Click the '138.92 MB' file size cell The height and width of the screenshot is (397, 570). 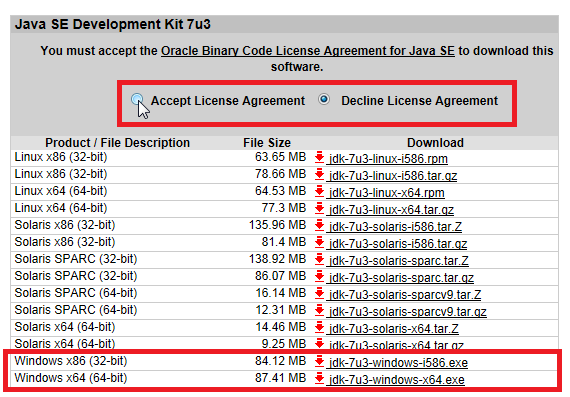coord(277,259)
